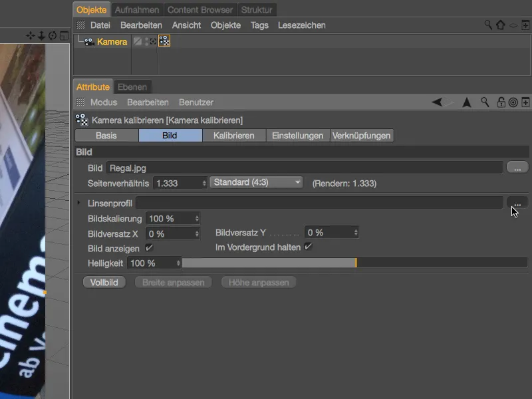Image resolution: width=532 pixels, height=399 pixels.
Task: Click the Camera Calibrator tag on Kamera
Action: pyautogui.click(x=164, y=41)
